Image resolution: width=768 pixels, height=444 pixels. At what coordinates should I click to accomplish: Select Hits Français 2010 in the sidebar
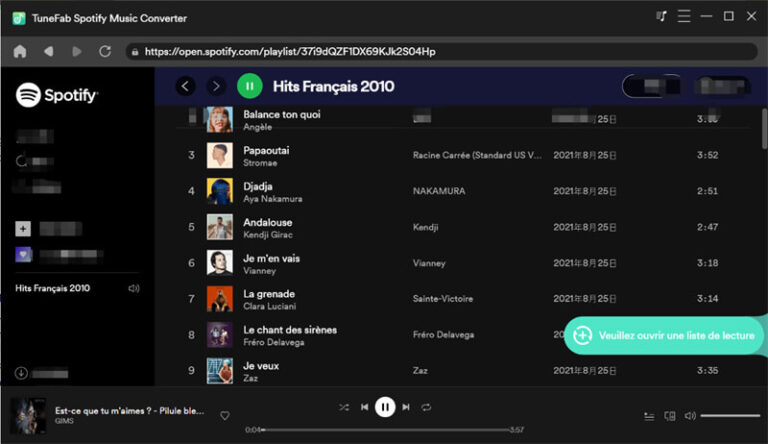52,288
